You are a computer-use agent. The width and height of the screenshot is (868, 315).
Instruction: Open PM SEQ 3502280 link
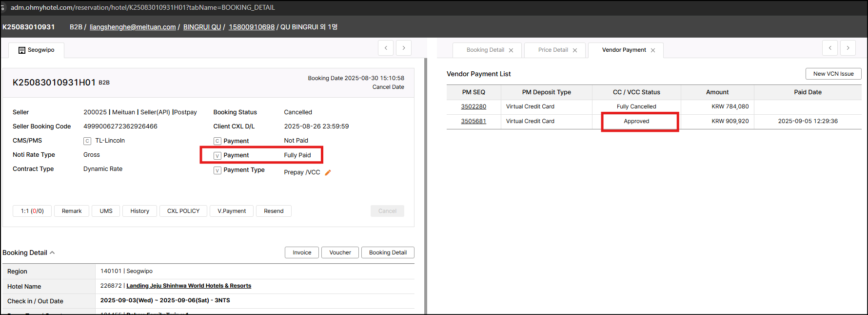473,106
